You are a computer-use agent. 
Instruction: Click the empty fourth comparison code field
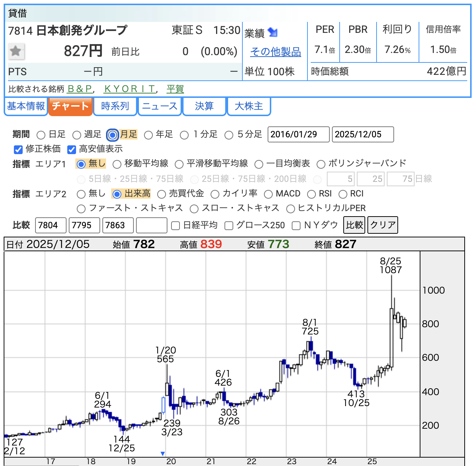click(151, 225)
